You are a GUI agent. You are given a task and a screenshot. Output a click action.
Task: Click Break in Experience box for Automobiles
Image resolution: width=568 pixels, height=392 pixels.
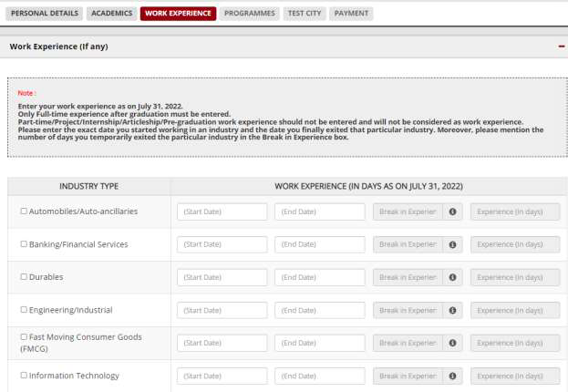[408, 211]
